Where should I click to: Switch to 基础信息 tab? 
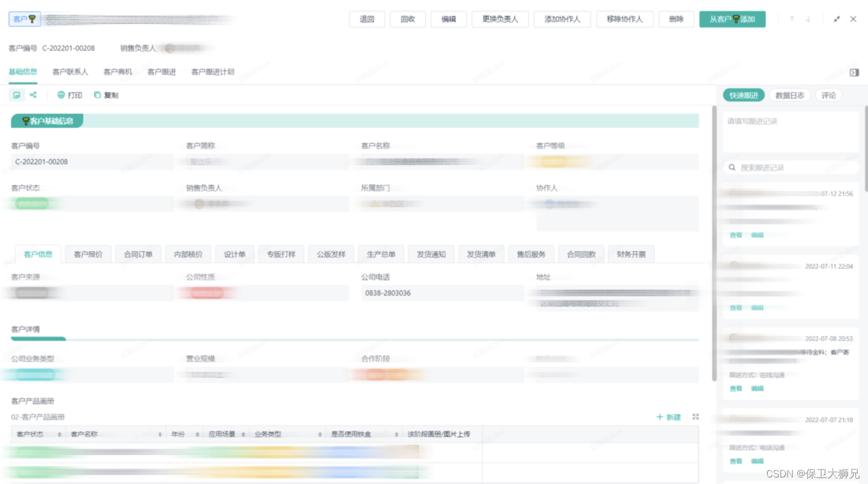tap(23, 71)
